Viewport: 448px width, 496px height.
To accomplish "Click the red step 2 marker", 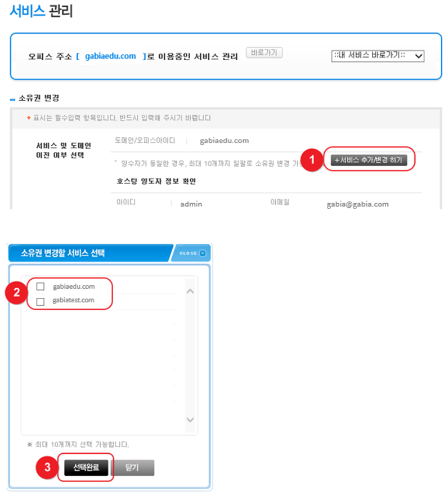I will click(x=16, y=293).
